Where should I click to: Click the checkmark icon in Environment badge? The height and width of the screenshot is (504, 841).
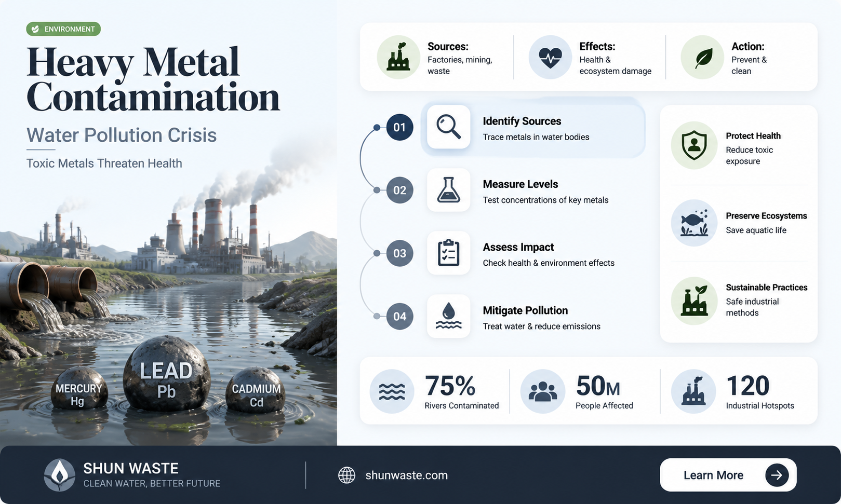35,29
